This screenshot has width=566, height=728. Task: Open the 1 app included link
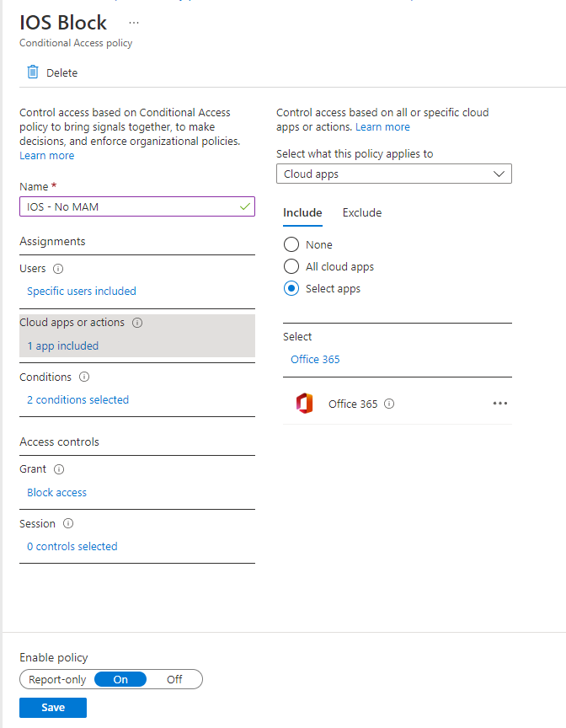(62, 346)
